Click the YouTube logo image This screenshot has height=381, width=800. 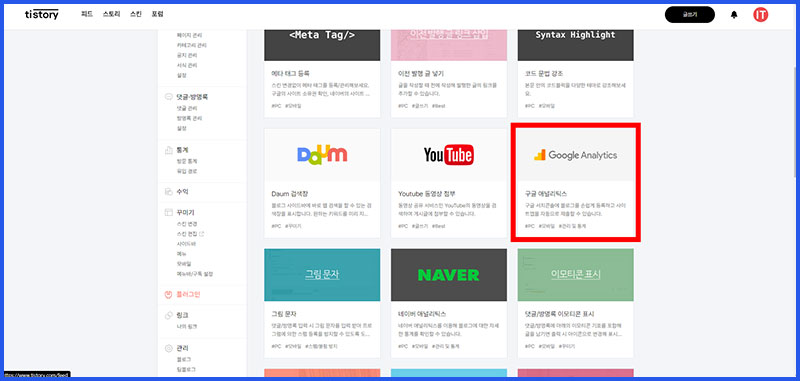(448, 155)
